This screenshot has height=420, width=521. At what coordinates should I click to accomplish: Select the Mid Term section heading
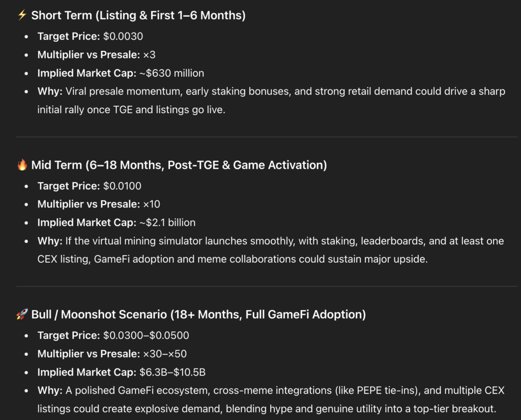click(x=179, y=165)
